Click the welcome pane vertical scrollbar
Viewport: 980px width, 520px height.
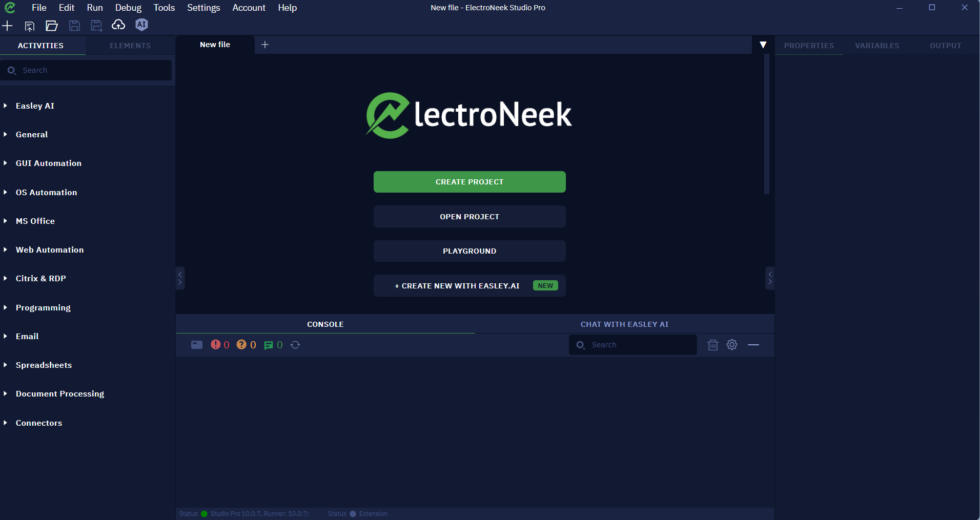[767, 124]
